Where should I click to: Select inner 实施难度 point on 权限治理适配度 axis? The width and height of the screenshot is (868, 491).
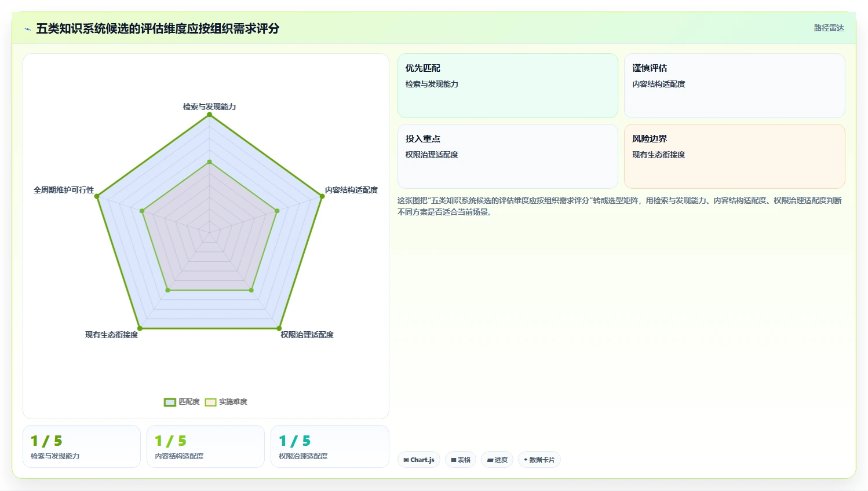click(x=251, y=290)
